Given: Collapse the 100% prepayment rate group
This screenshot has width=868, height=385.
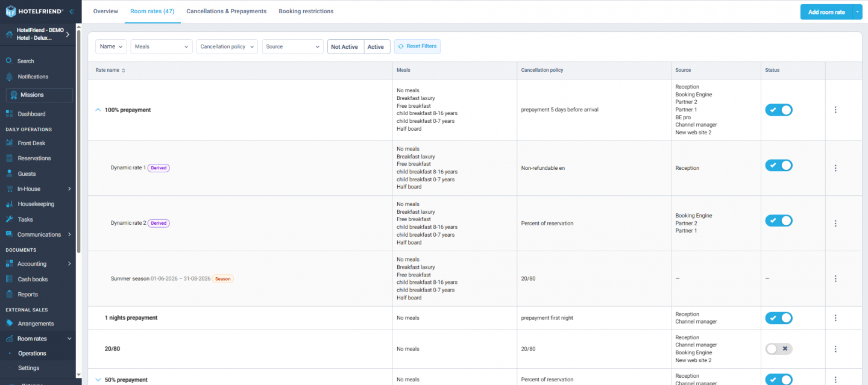Looking at the screenshot, I should (98, 110).
